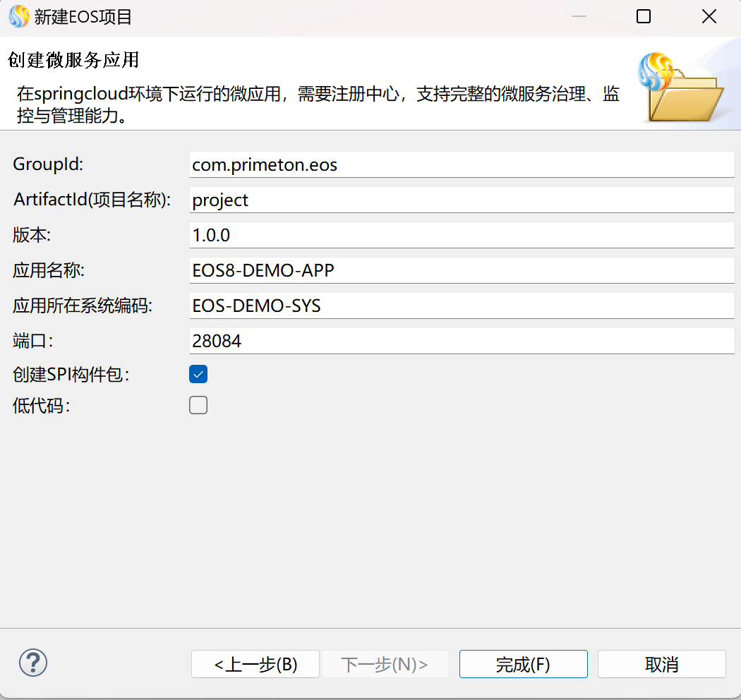
Task: Focus the ArtifactId project name field
Action: (x=462, y=200)
